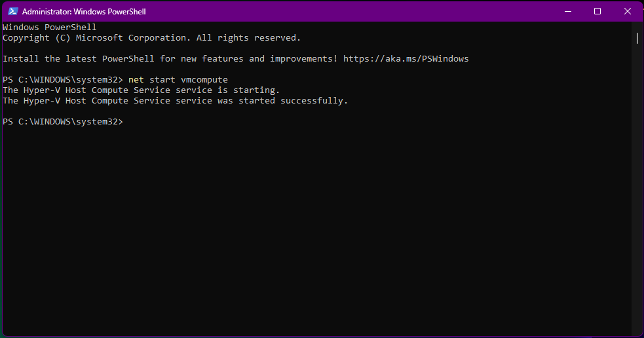The height and width of the screenshot is (338, 644).
Task: Open the PowerShell icon system menu
Action: coord(12,12)
